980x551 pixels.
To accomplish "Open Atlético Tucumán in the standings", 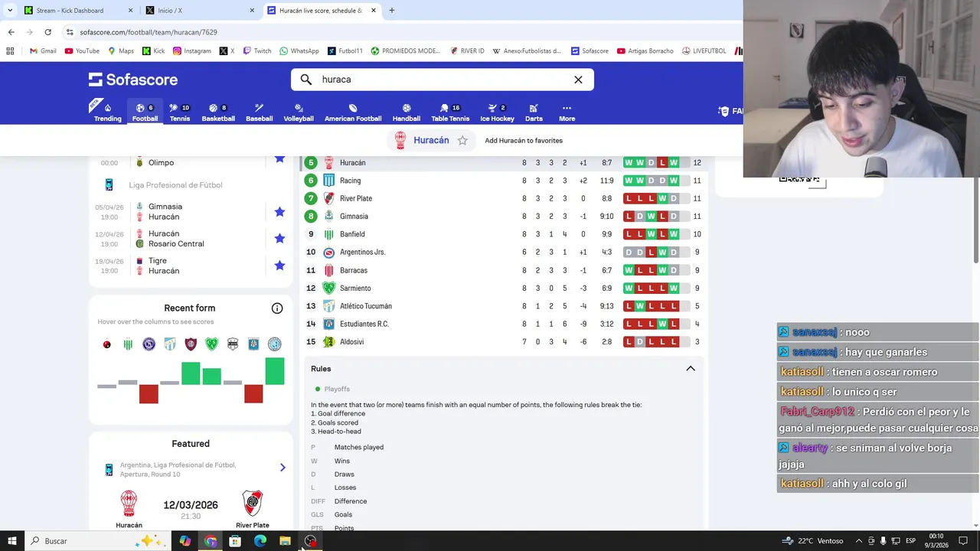I will pos(504,306).
